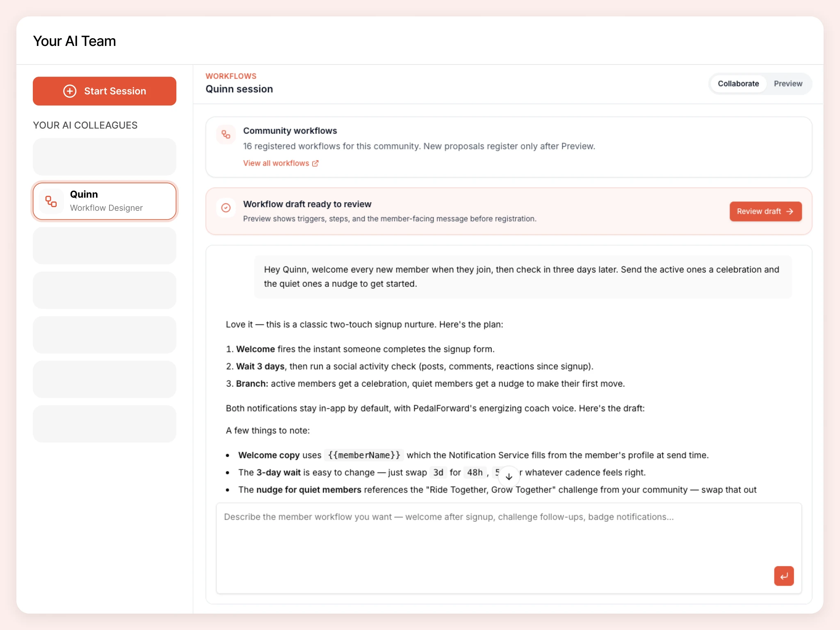Click the 3d code token
The width and height of the screenshot is (840, 630).
click(x=438, y=472)
